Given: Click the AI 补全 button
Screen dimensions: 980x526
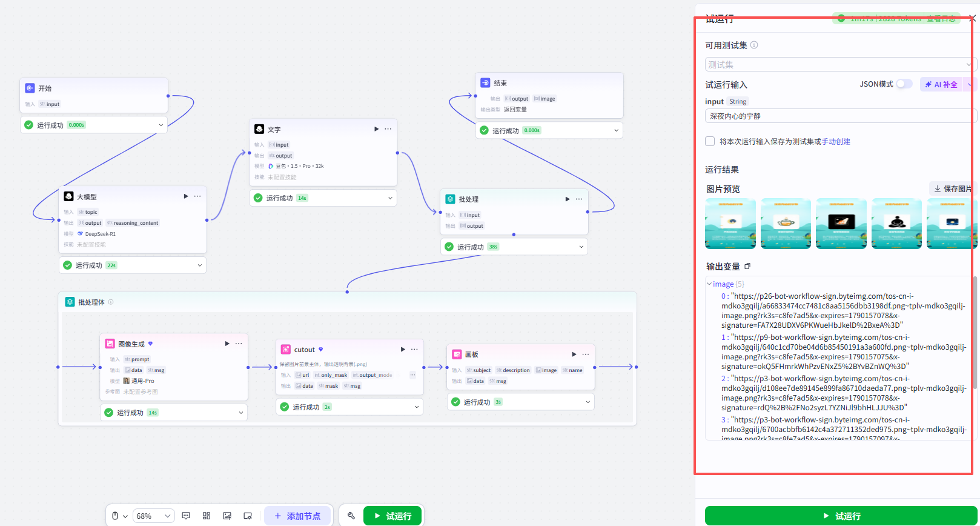Looking at the screenshot, I should [941, 84].
